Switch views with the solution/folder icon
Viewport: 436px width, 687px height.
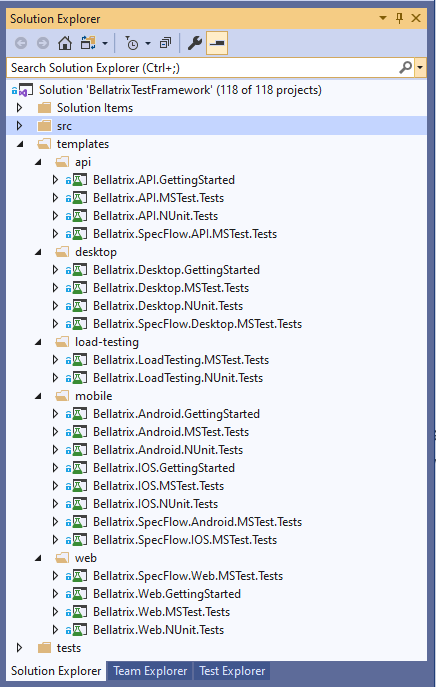click(88, 43)
